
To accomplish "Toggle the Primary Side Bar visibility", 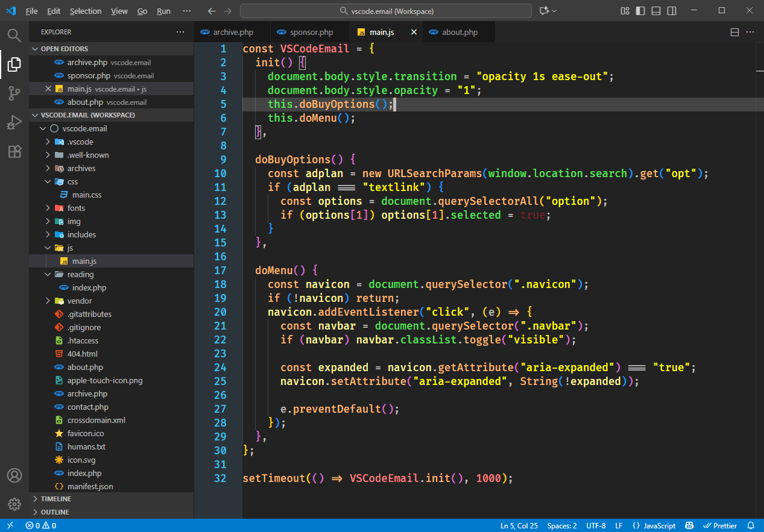I will coord(640,10).
